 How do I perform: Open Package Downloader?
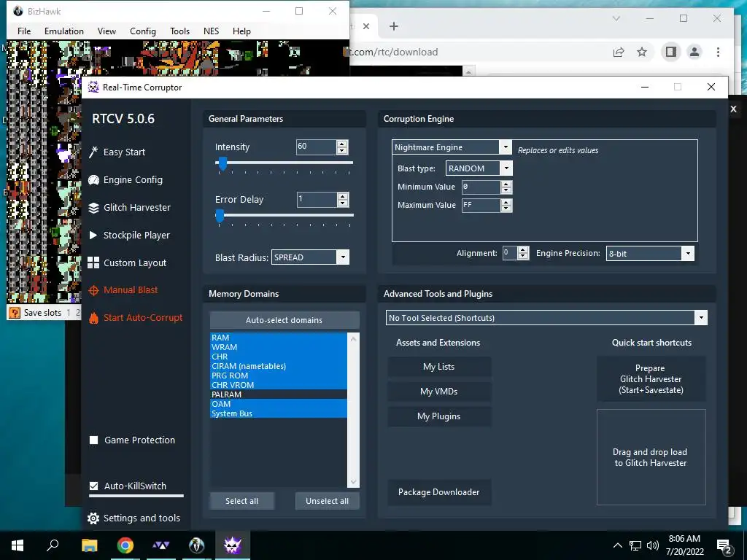coord(438,492)
